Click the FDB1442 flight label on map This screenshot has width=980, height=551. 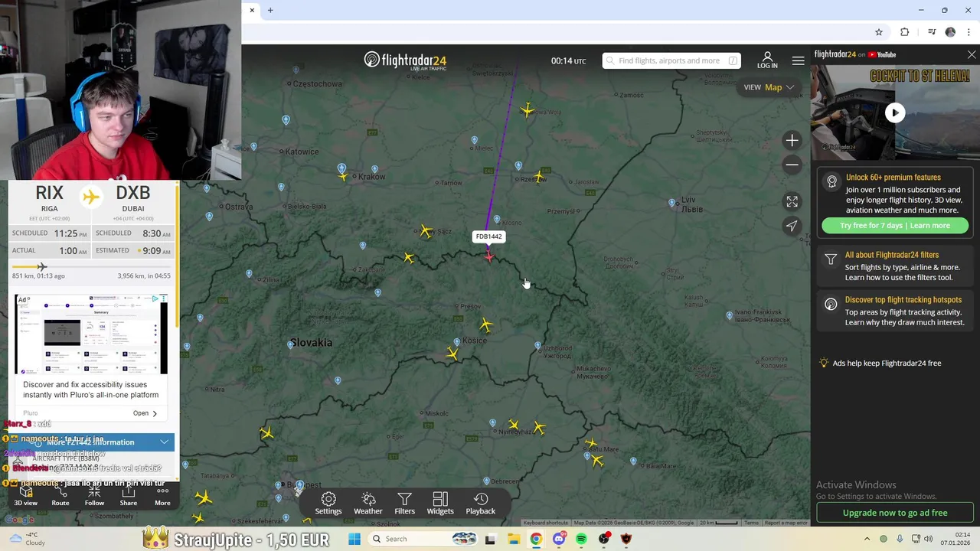[x=488, y=236]
